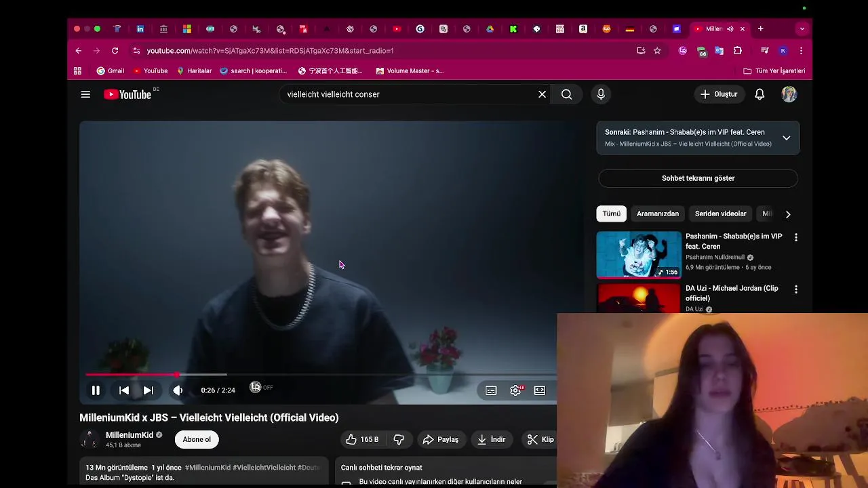Open Chrome profile R avatar

pyautogui.click(x=783, y=51)
